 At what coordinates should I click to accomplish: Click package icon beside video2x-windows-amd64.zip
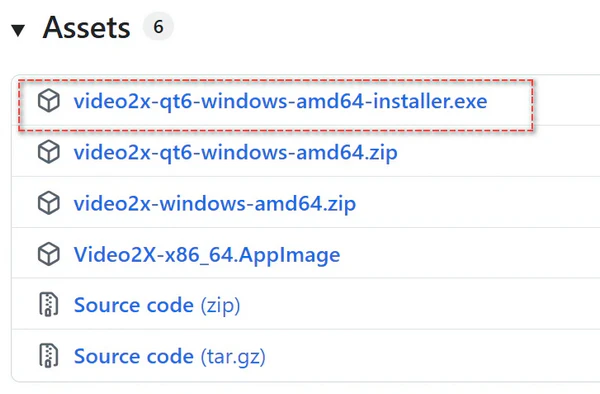(49, 203)
